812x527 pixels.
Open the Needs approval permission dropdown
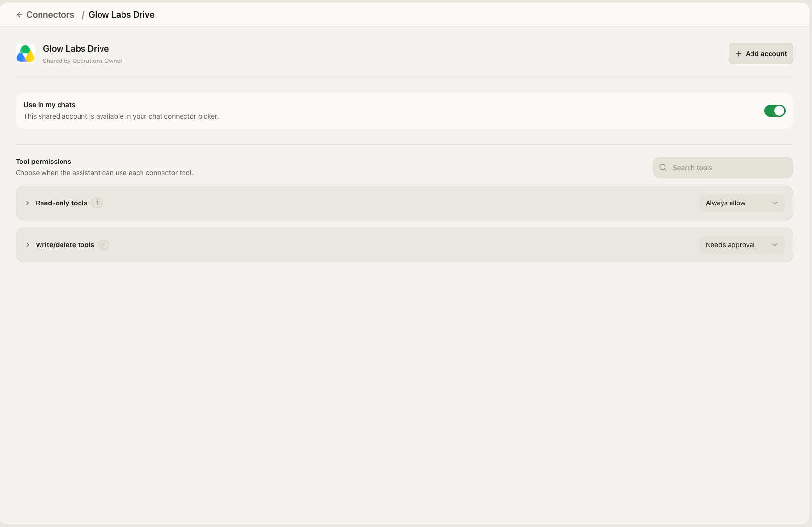tap(742, 245)
